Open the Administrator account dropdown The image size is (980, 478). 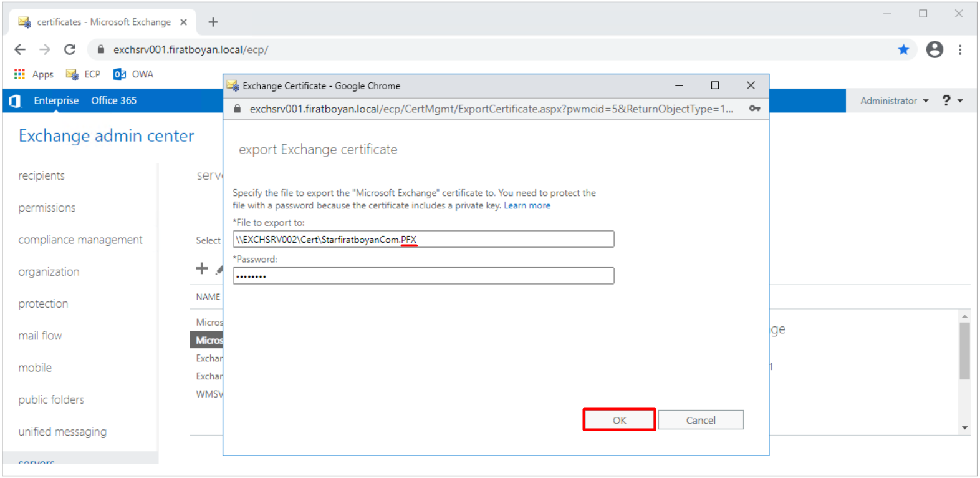[x=895, y=100]
